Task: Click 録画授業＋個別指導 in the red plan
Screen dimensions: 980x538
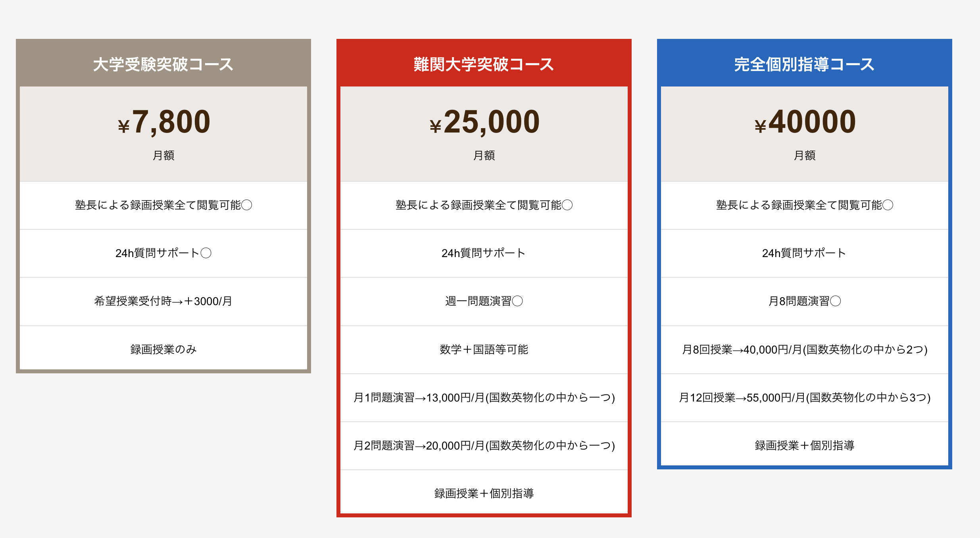Action: tap(484, 493)
